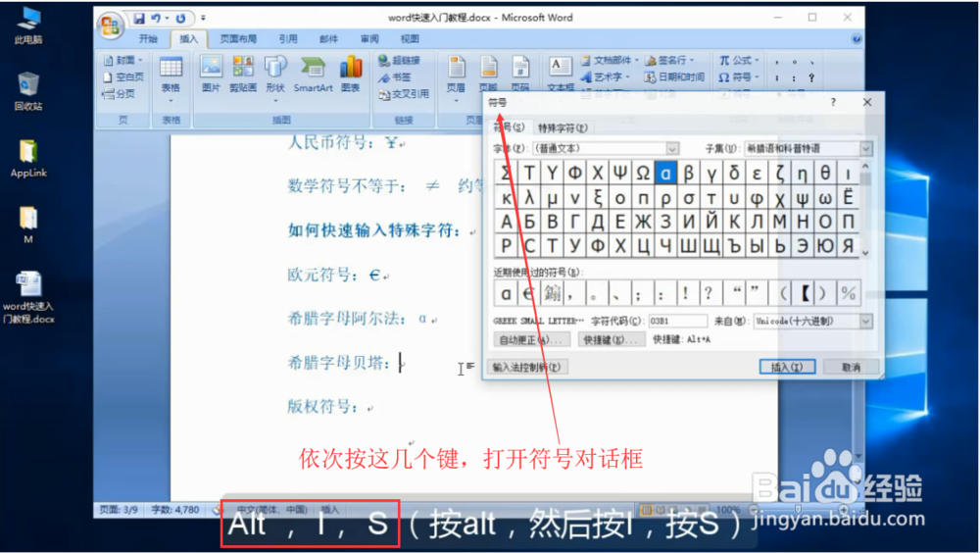Switch to the 引用 ribbon tab
Image resolution: width=980 pixels, height=553 pixels.
click(x=288, y=39)
